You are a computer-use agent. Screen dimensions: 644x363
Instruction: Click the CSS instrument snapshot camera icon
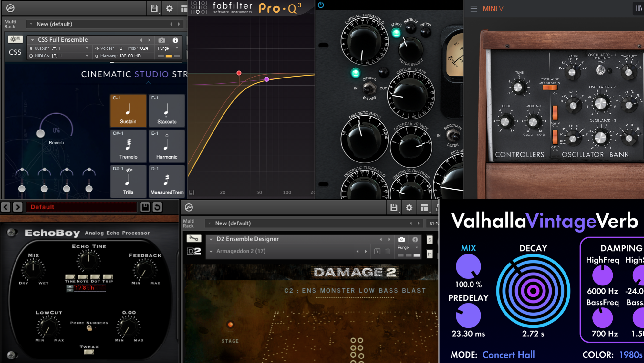point(162,40)
